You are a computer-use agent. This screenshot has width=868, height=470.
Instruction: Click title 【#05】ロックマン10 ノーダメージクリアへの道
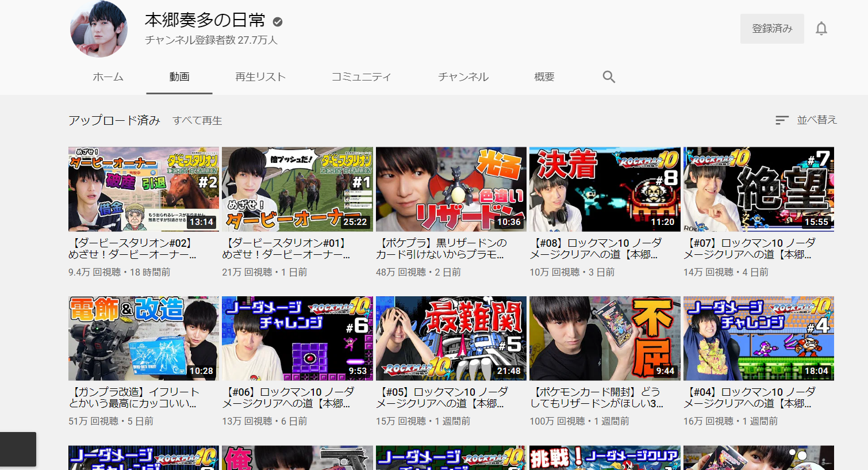pos(442,398)
